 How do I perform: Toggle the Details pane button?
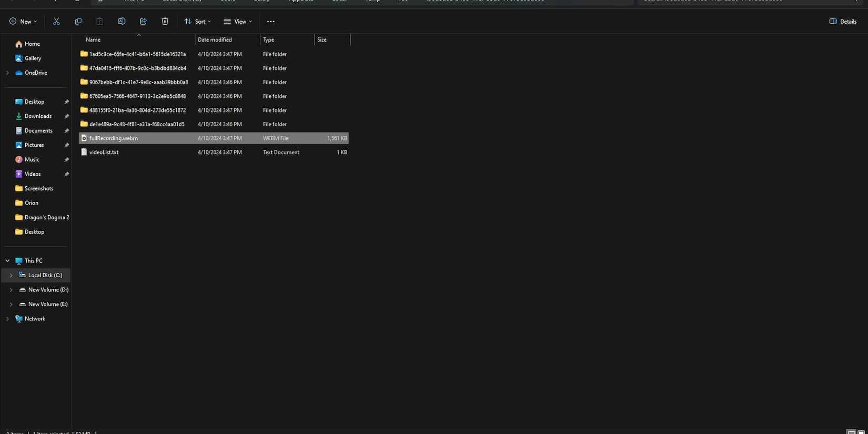tap(843, 22)
